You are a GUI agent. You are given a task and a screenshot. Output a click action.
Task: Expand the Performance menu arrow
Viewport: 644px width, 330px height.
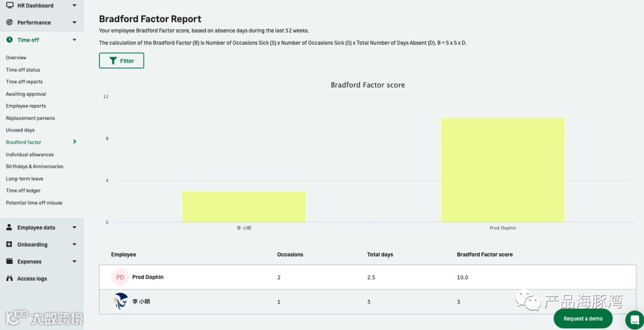click(x=75, y=23)
